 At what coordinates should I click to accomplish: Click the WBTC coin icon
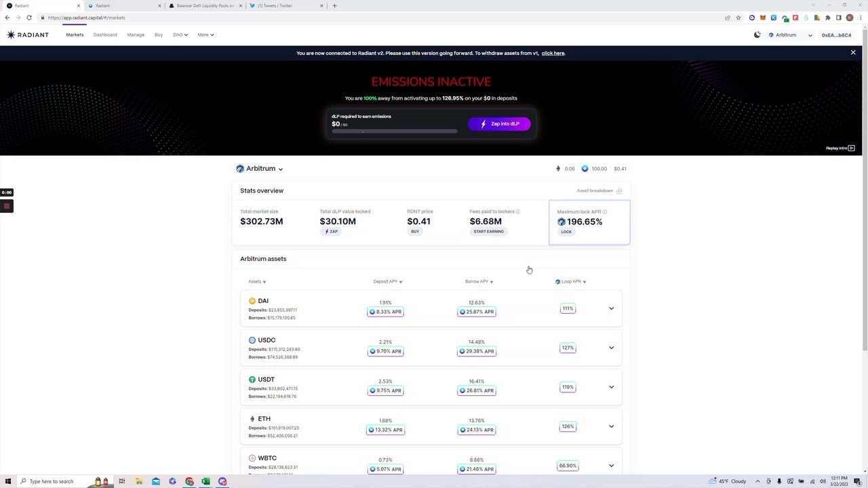pyautogui.click(x=252, y=458)
